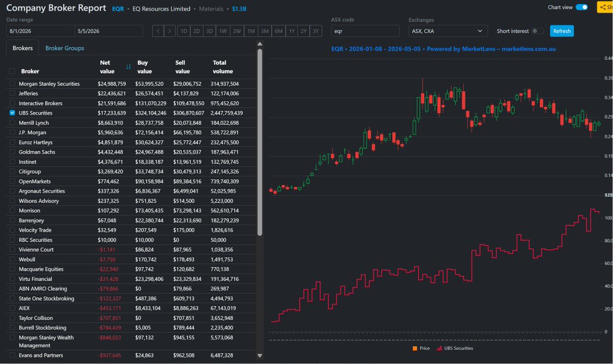Turn off the Chart view switch
Screen dimensions: 613x364
[581, 7]
